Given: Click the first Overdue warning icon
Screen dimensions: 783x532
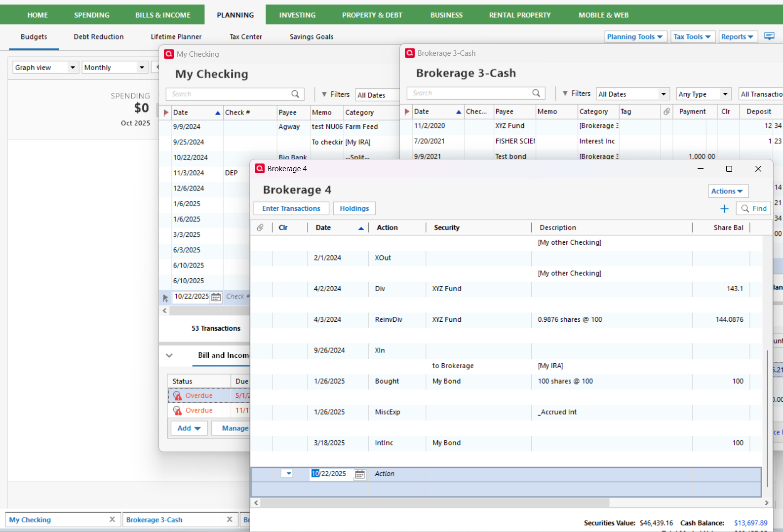Looking at the screenshot, I should pos(177,396).
